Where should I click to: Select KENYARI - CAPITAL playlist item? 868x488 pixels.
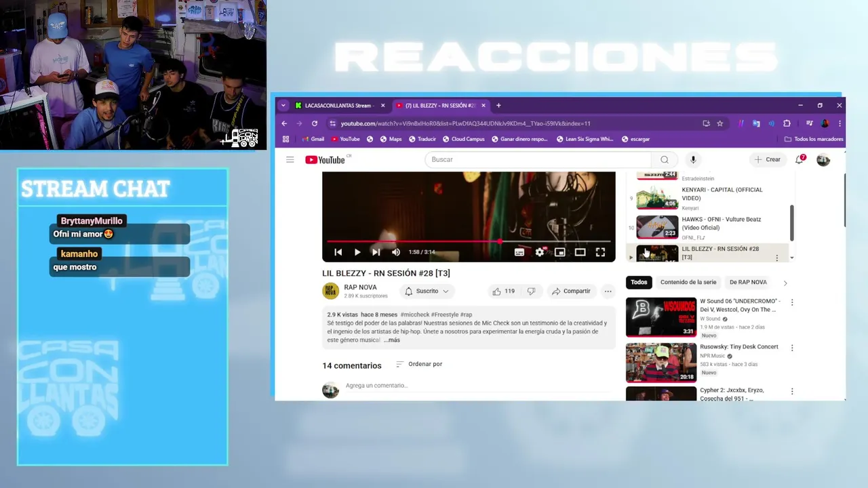click(x=709, y=198)
